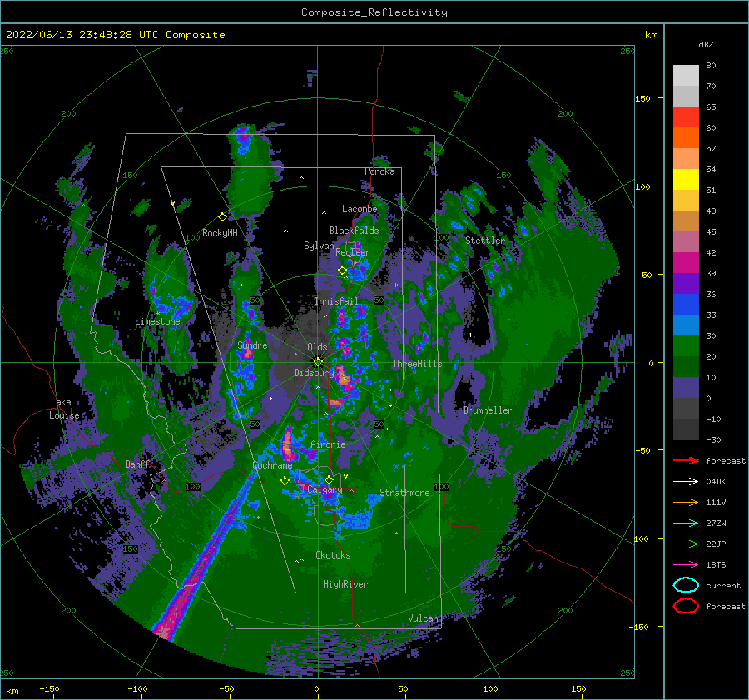The width and height of the screenshot is (749, 700).
Task: Click the dBZ legend heading
Action: (x=706, y=44)
